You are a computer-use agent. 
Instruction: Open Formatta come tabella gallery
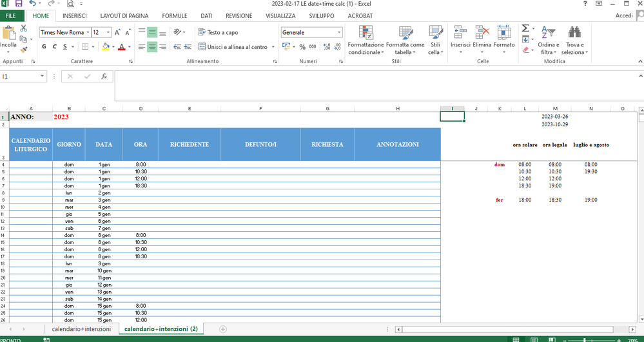coord(405,40)
